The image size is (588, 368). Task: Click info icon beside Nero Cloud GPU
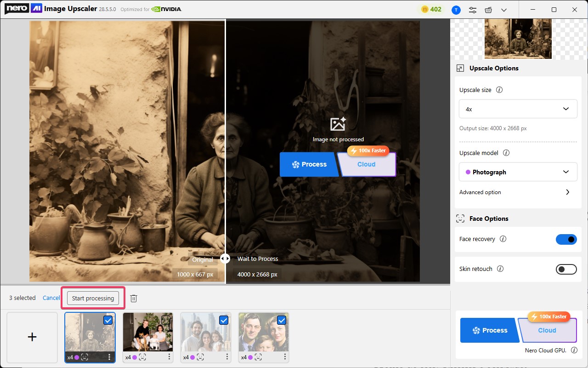tap(574, 351)
